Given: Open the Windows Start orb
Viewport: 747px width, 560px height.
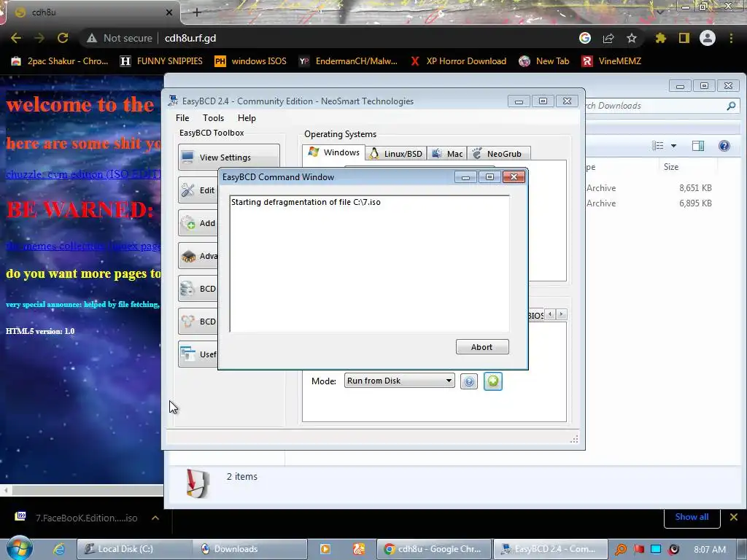Looking at the screenshot, I should (x=19, y=548).
